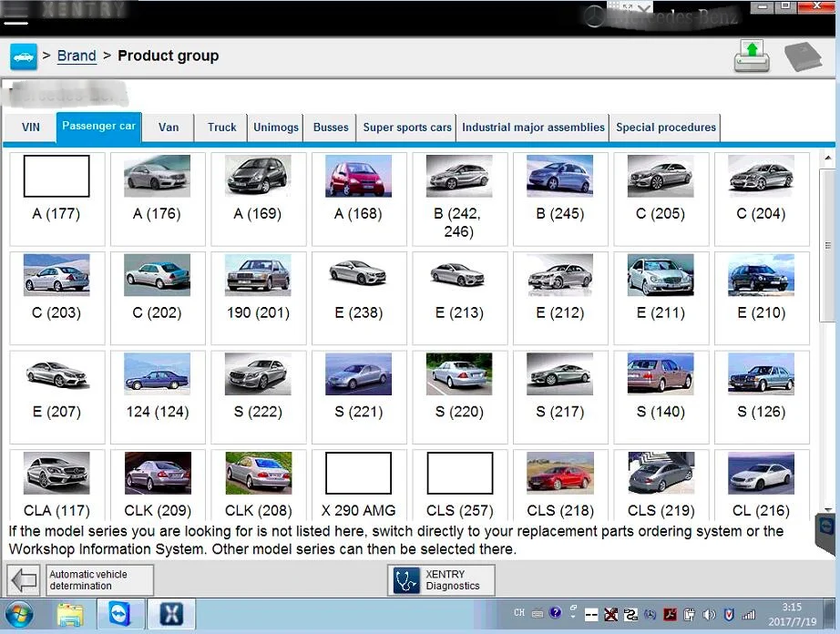
Task: Open the Windows Start menu
Action: coord(20,615)
